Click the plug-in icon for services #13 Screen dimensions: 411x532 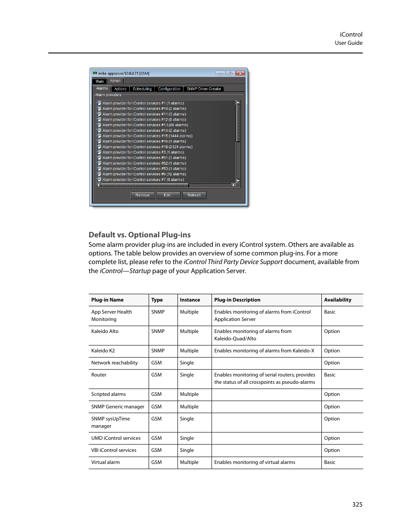point(99,125)
